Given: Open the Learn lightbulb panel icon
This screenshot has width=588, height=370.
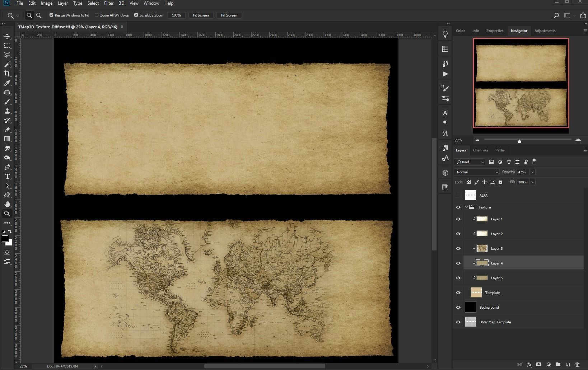Looking at the screenshot, I should click(445, 34).
